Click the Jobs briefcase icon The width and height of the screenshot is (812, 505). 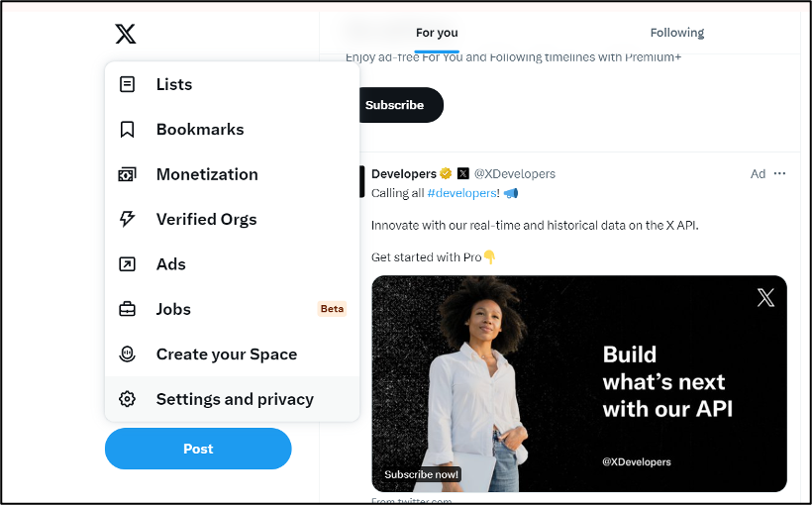(x=127, y=309)
